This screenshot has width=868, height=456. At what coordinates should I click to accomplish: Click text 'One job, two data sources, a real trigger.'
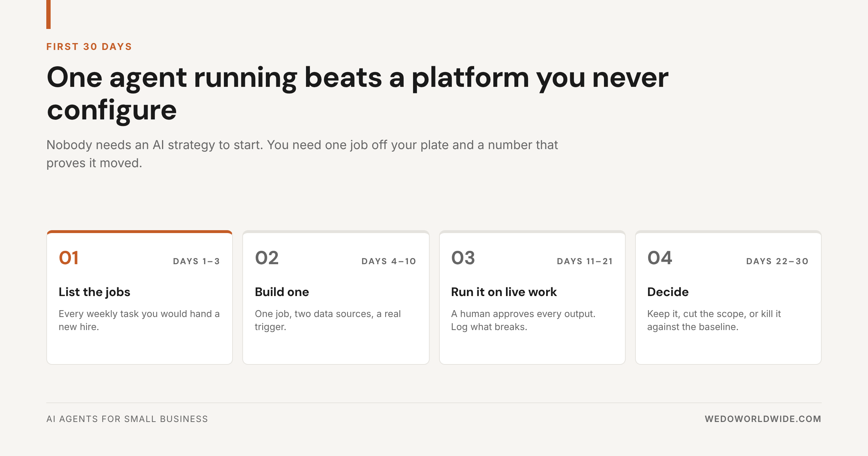pos(328,320)
